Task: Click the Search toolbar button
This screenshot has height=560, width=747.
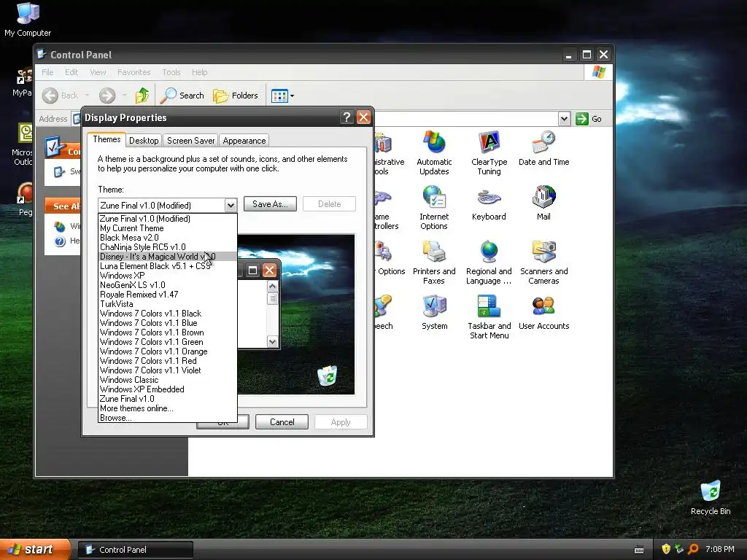Action: point(182,96)
